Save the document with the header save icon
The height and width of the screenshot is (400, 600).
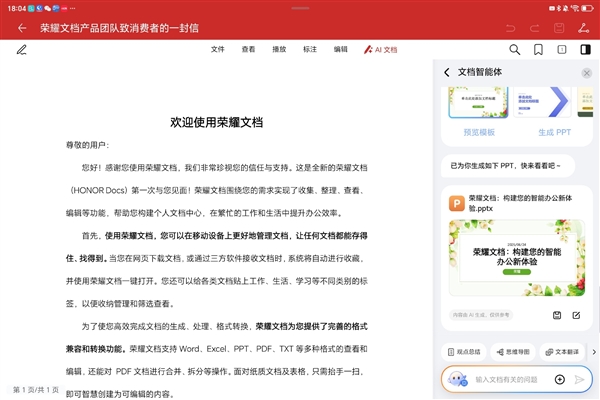coord(559,27)
